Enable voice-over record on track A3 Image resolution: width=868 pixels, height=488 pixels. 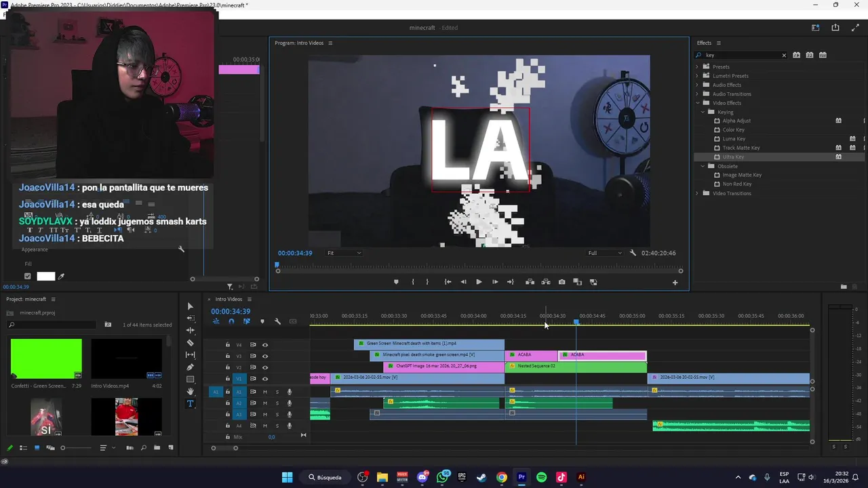[x=290, y=414]
